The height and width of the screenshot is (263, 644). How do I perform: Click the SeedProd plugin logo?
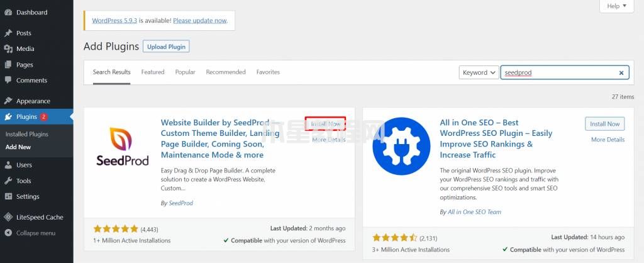click(123, 147)
